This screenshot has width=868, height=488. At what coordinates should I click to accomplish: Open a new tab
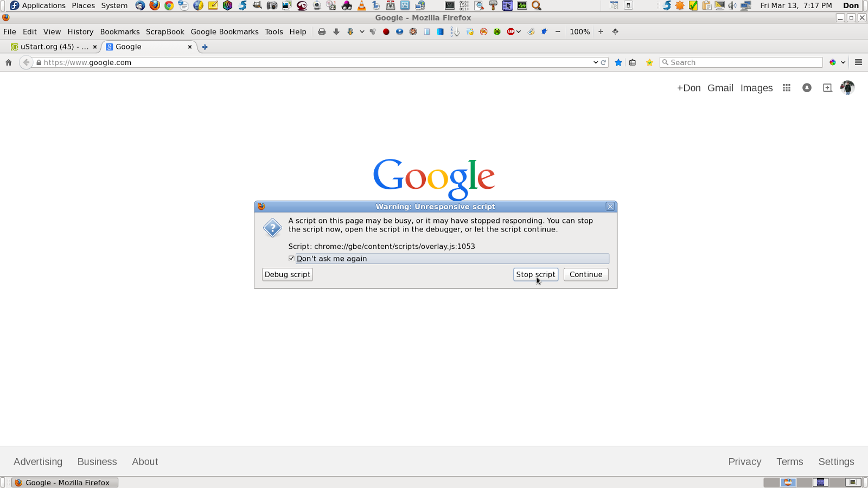click(205, 47)
